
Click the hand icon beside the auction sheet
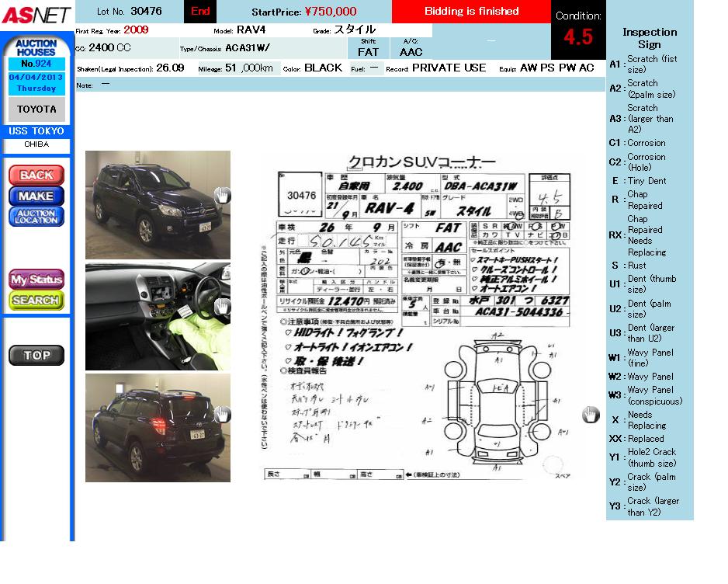[591, 415]
